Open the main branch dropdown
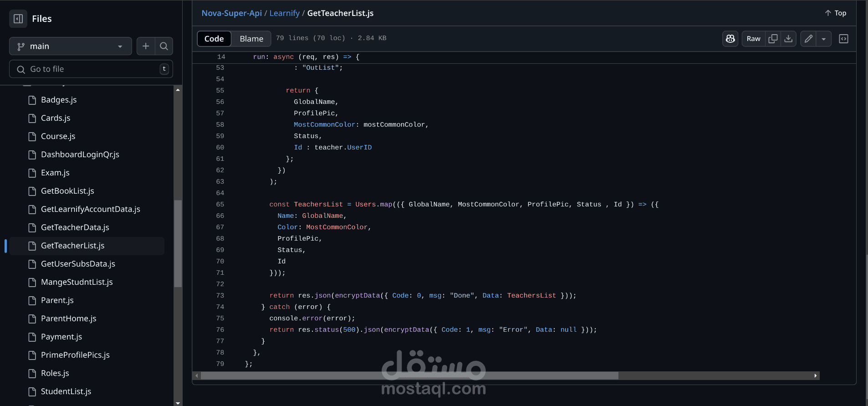This screenshot has height=406, width=868. (71, 46)
